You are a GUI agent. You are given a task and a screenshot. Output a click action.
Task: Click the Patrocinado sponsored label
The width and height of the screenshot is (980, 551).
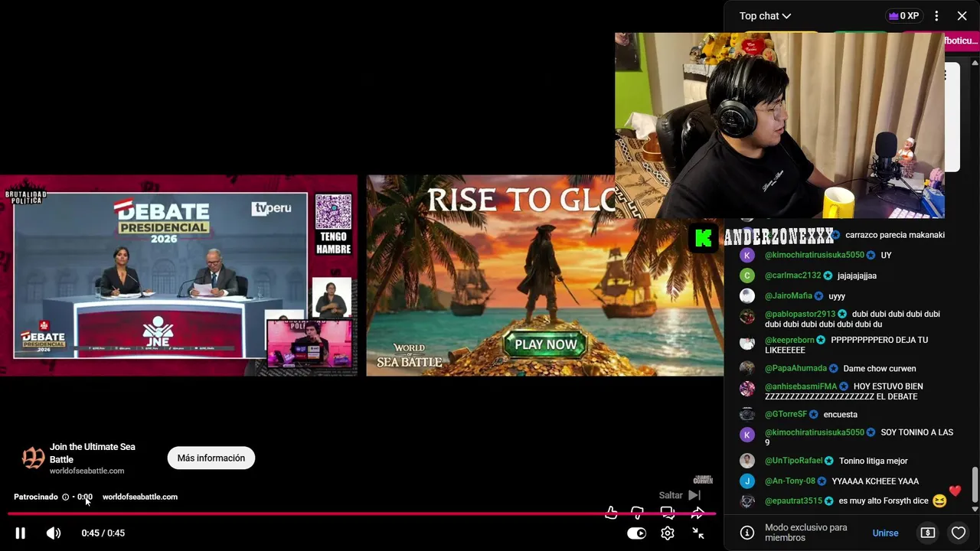point(36,497)
